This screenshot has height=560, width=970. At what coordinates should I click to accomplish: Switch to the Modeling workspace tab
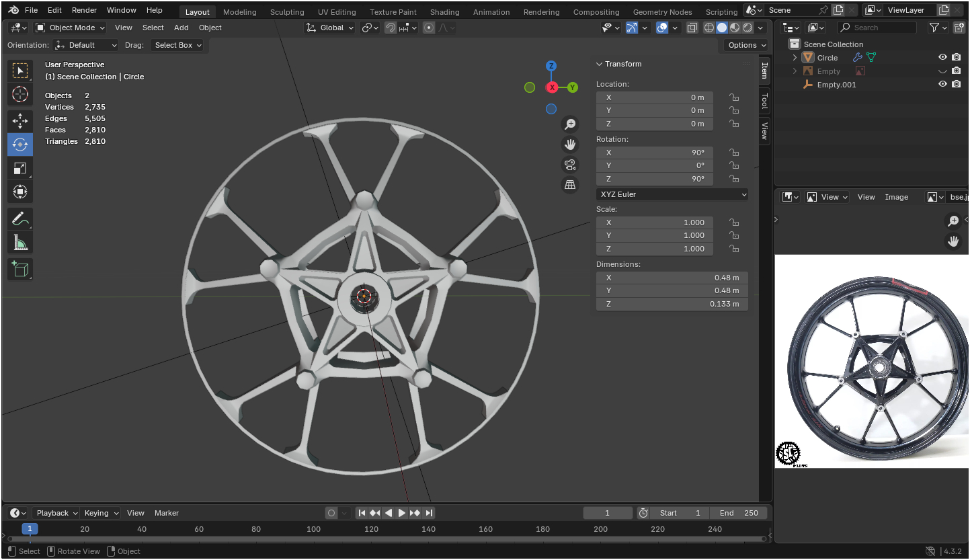click(240, 12)
